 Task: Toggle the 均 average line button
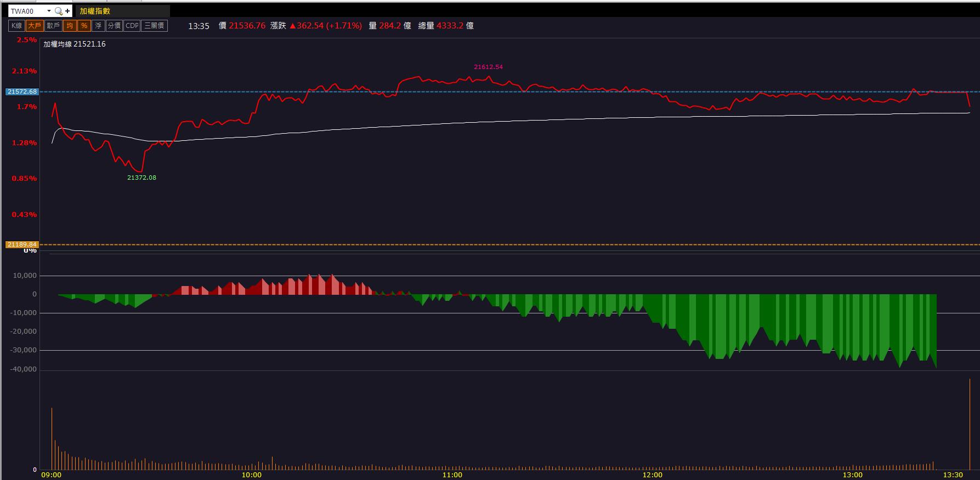coord(70,26)
